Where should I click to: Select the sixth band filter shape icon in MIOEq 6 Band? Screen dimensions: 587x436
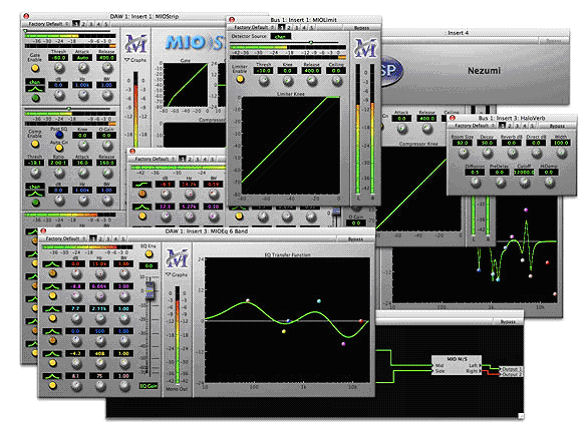(x=52, y=376)
